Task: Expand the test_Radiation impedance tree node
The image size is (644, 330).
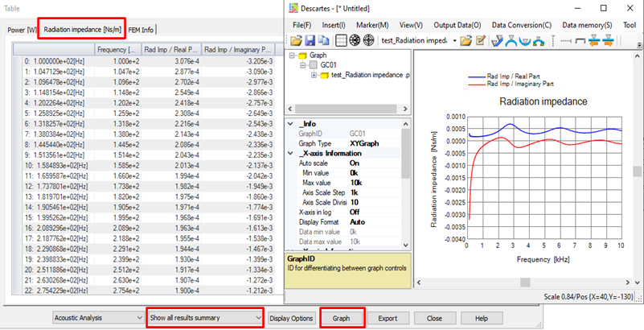Action: [x=314, y=76]
